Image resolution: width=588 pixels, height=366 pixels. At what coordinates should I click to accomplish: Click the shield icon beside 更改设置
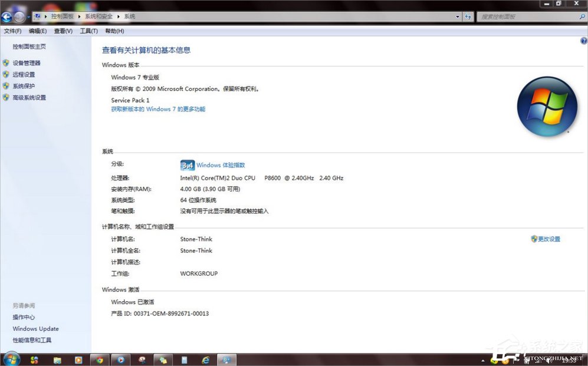[x=533, y=239]
